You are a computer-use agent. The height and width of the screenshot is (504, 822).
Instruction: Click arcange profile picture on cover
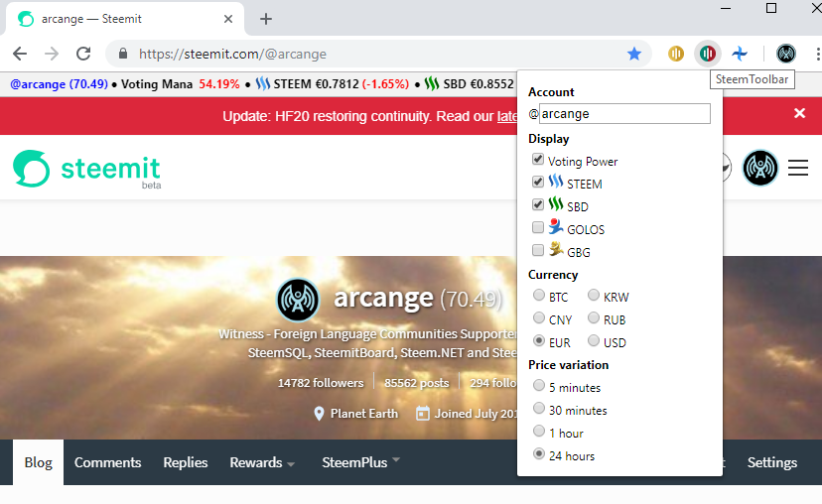pyautogui.click(x=298, y=300)
